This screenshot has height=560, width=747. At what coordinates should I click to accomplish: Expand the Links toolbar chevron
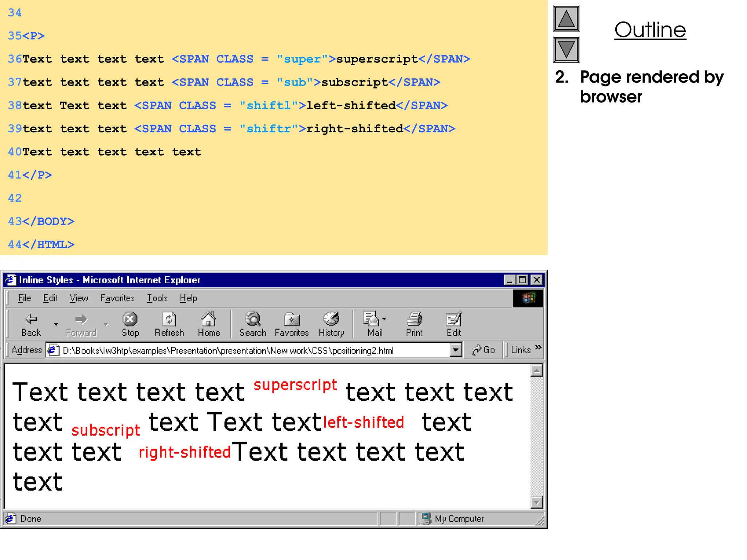point(538,347)
